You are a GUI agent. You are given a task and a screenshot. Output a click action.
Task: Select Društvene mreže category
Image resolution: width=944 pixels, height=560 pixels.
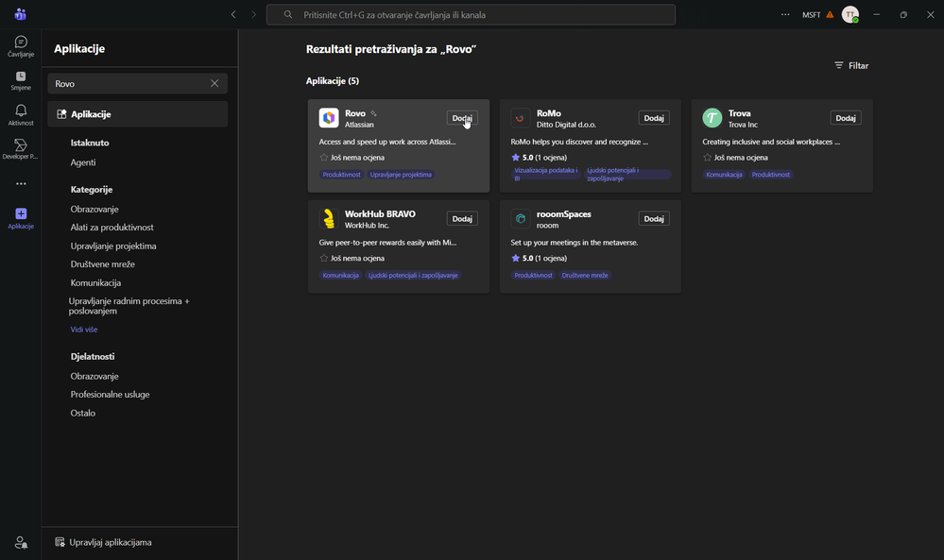coord(102,264)
